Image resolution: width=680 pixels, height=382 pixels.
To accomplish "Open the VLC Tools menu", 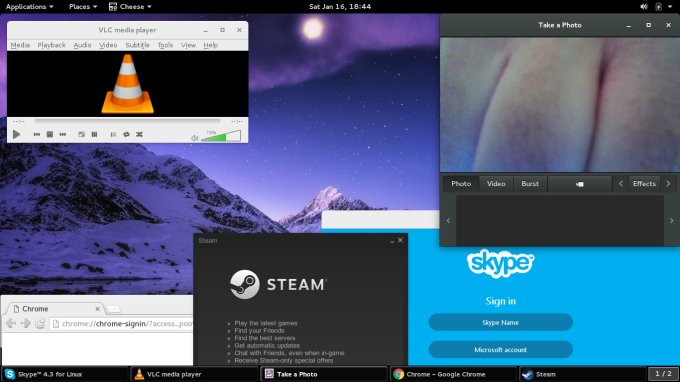I will pyautogui.click(x=165, y=45).
